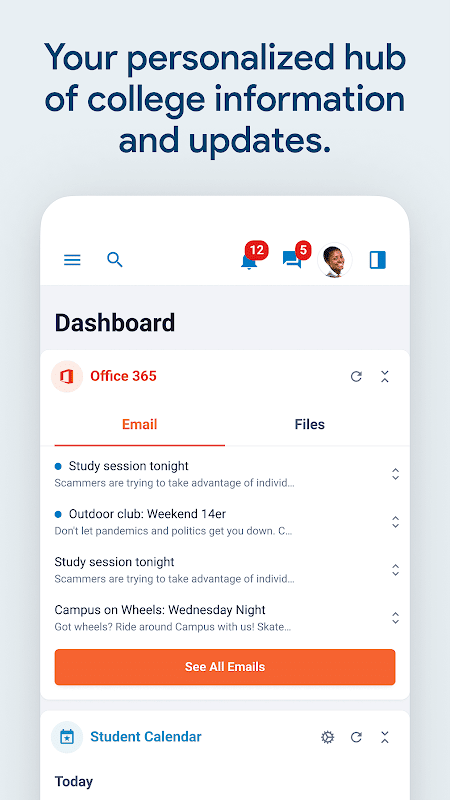Click the Office 365 logo icon
Image resolution: width=450 pixels, height=800 pixels.
[x=67, y=377]
